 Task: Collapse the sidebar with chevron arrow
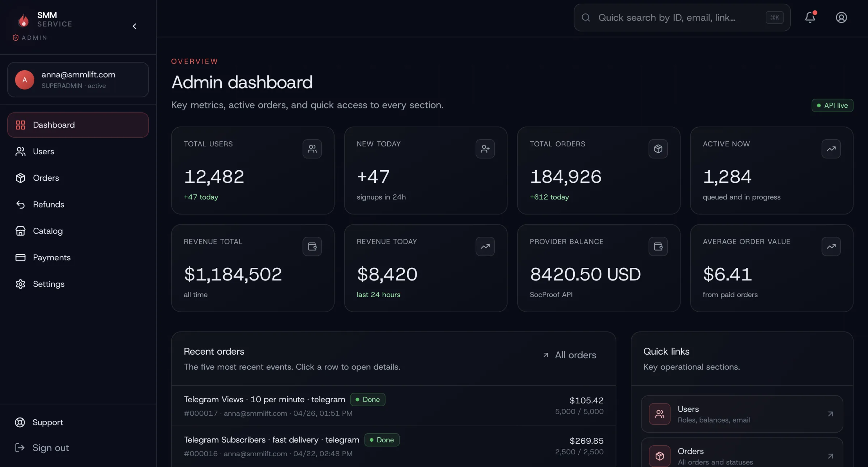135,26
